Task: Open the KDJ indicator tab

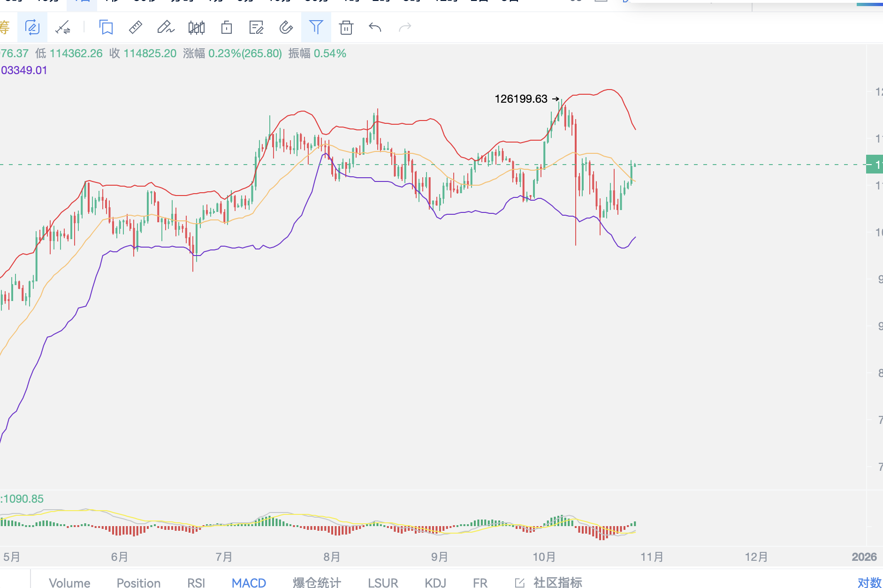Action: tap(435, 582)
